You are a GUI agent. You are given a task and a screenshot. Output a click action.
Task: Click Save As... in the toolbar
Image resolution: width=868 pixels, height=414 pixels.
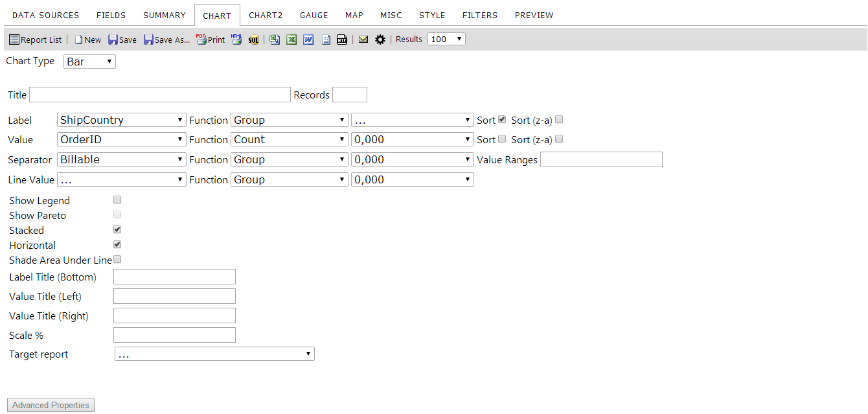pos(167,40)
